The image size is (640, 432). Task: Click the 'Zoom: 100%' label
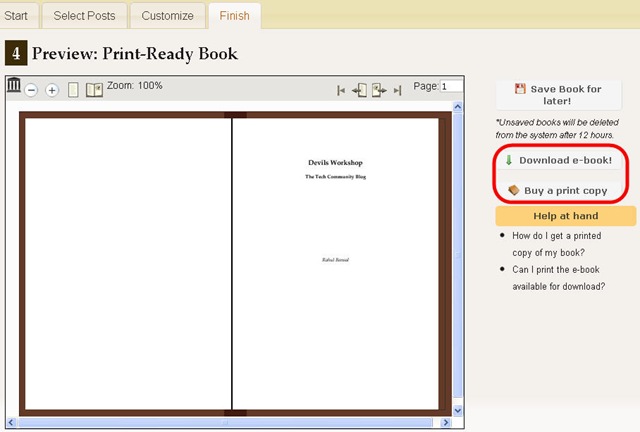coord(135,85)
